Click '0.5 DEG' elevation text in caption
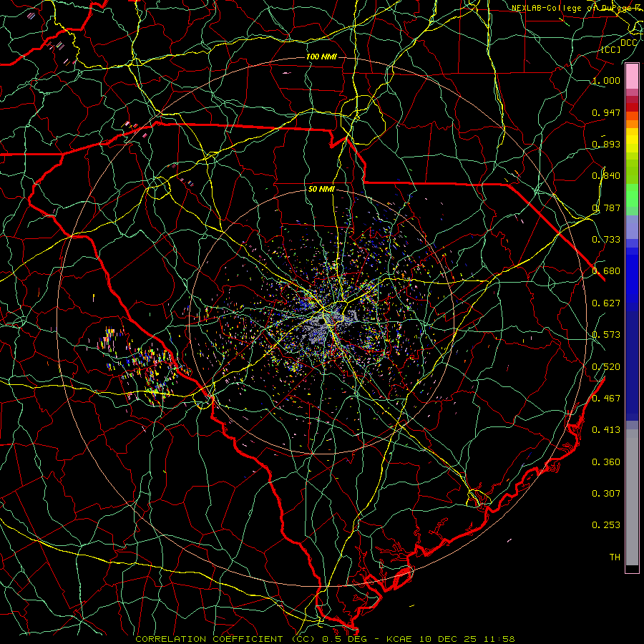This screenshot has width=644, height=644. (x=345, y=639)
